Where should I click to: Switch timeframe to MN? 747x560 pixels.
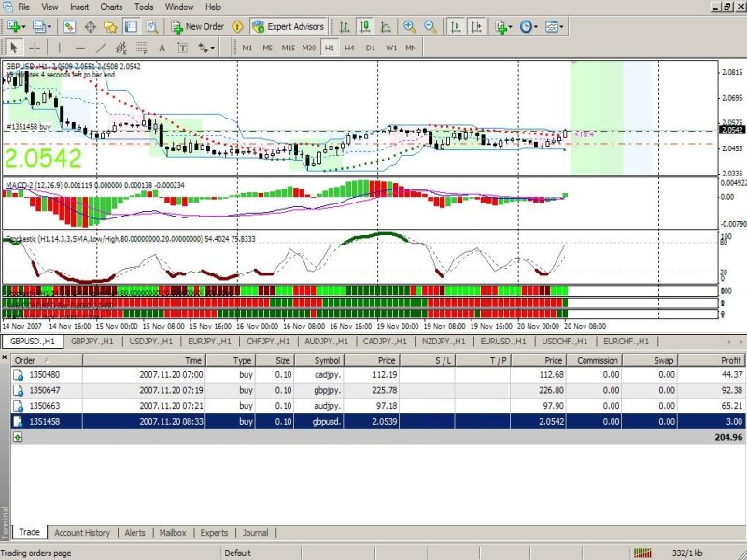pyautogui.click(x=411, y=48)
